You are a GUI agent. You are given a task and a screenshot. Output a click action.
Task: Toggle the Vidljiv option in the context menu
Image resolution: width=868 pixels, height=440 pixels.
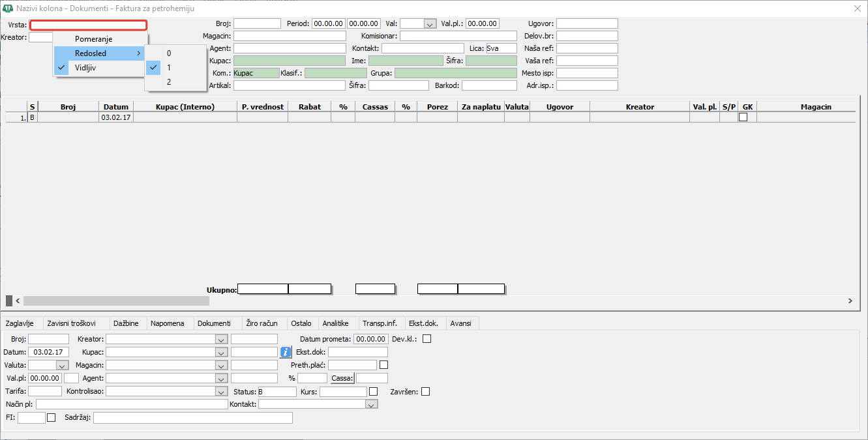click(x=85, y=67)
